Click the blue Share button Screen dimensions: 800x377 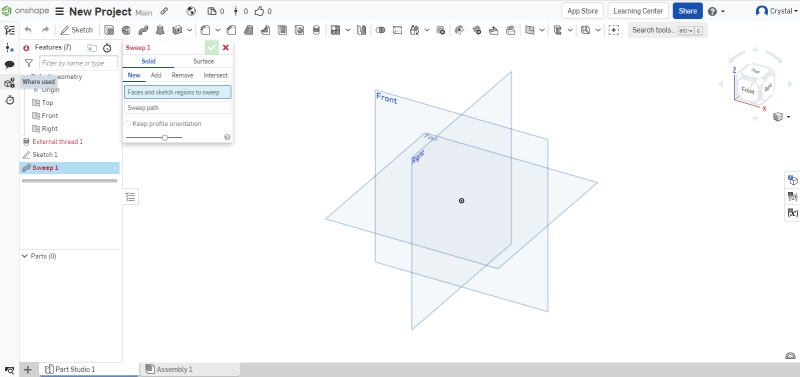coord(688,11)
